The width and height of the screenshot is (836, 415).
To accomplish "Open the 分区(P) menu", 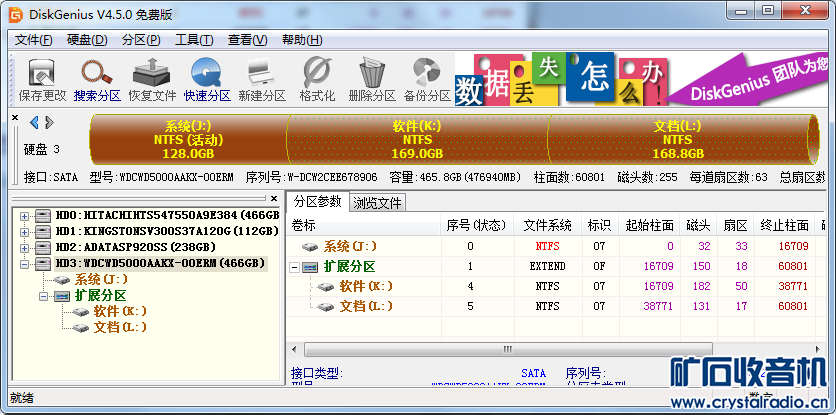I will coord(141,40).
